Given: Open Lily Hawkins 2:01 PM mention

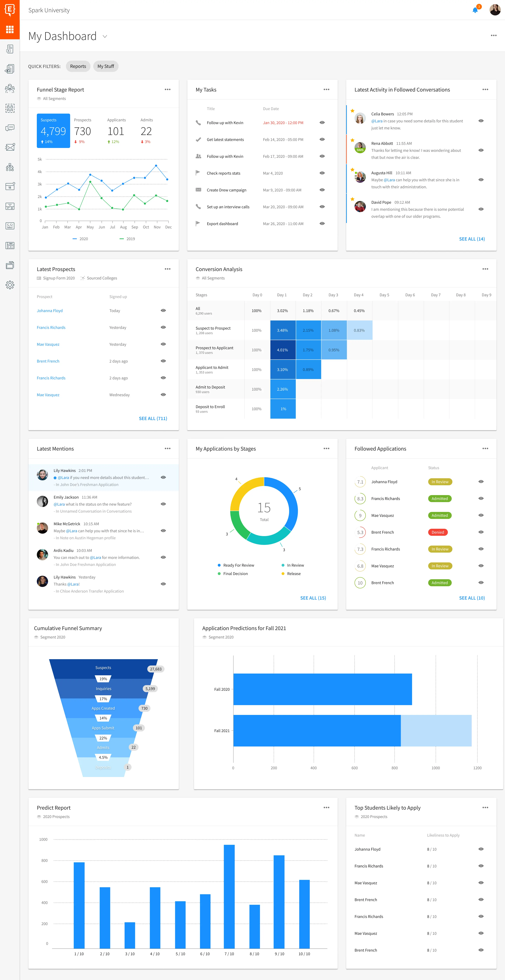Looking at the screenshot, I should (x=103, y=477).
